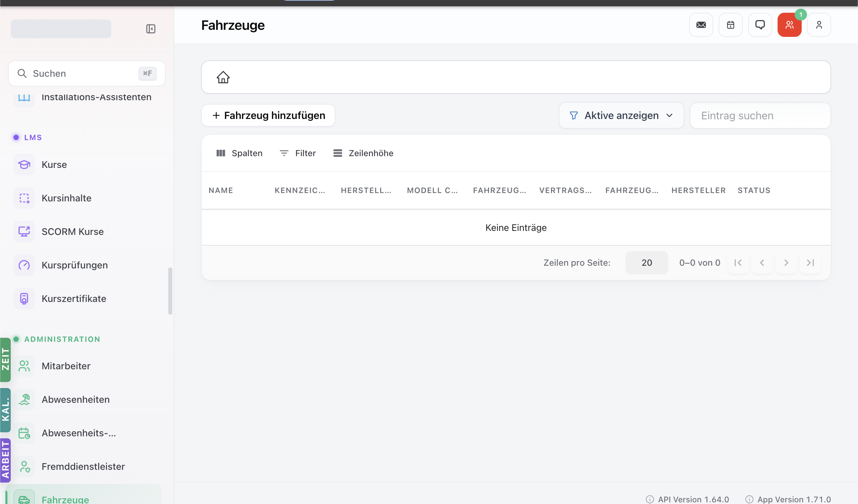The width and height of the screenshot is (858, 504).
Task: Click the Mitarbeiter people icon
Action: pos(24,366)
